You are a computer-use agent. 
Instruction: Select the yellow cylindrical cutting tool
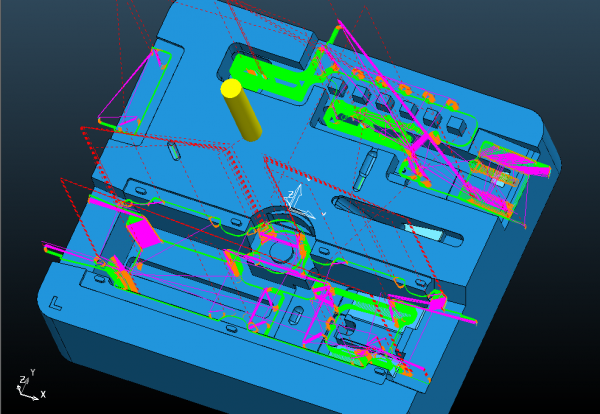[241, 110]
